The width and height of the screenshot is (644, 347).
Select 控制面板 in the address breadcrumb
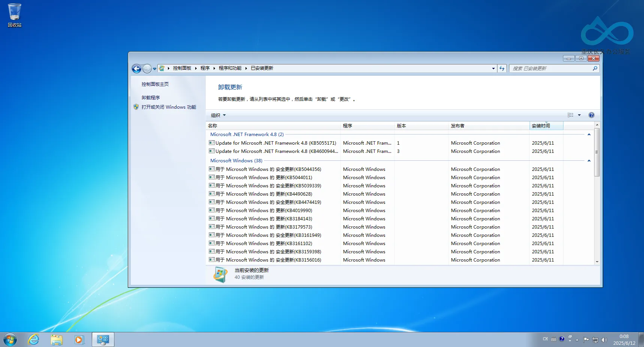[x=182, y=68]
